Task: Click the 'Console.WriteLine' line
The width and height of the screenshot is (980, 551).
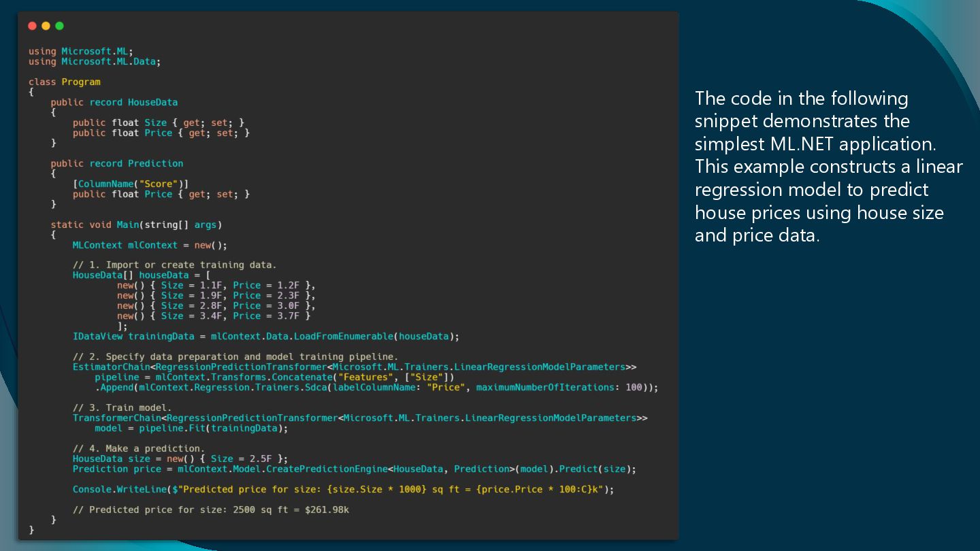Action: click(x=344, y=489)
